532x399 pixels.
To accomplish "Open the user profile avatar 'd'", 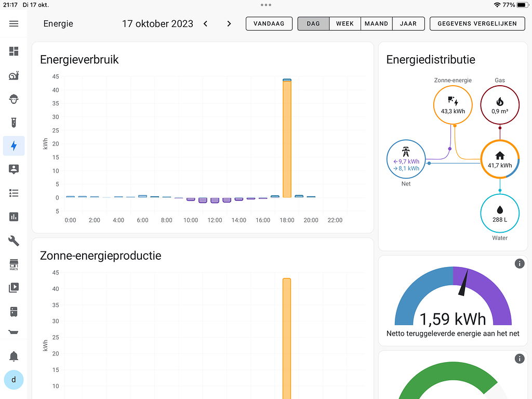I will pyautogui.click(x=14, y=380).
